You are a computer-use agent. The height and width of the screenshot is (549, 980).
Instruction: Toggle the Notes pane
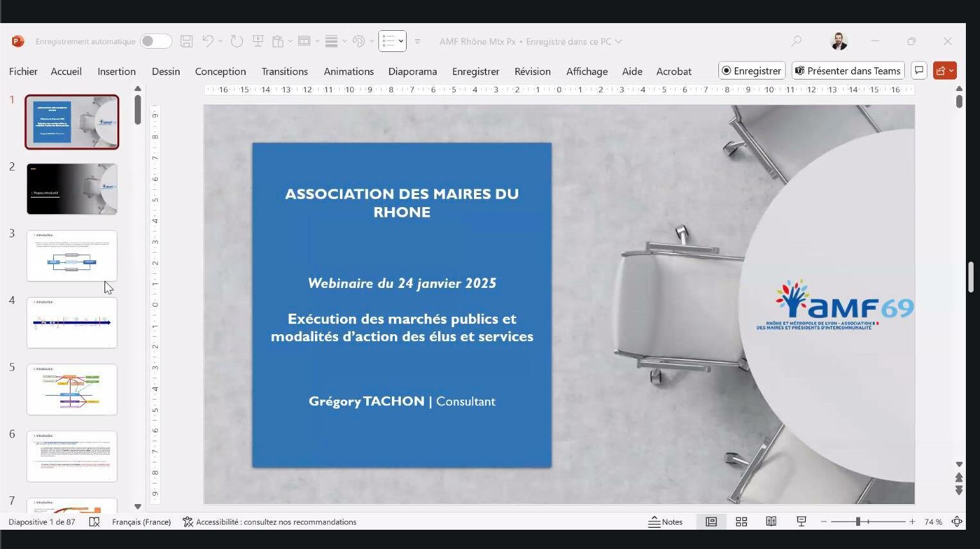[x=666, y=522]
